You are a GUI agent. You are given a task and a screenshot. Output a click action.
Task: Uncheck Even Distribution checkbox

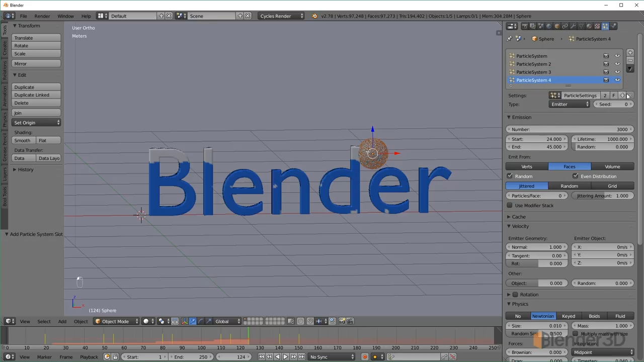(x=575, y=176)
